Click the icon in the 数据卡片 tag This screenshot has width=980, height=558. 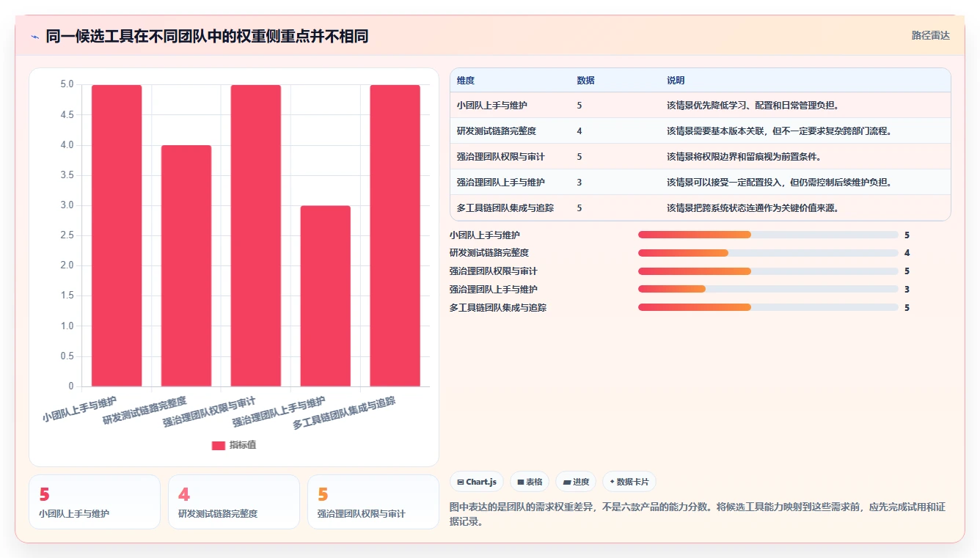[x=612, y=482]
